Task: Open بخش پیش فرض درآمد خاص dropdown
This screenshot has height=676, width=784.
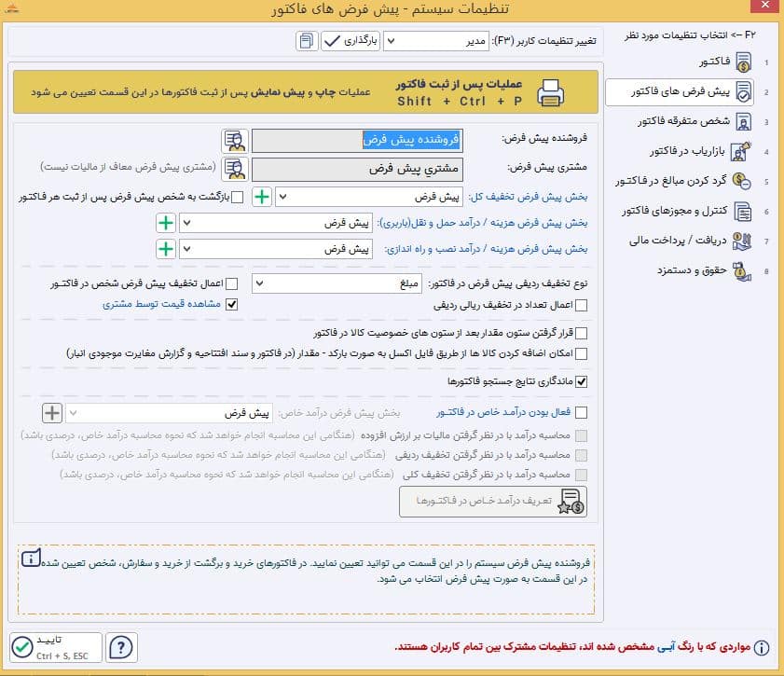Action: (169, 413)
